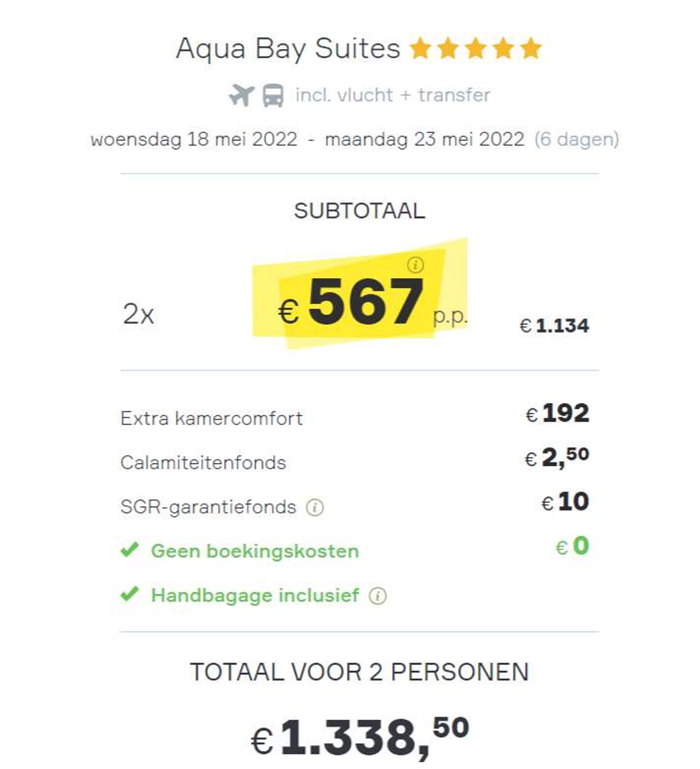Click the first gold rating star
This screenshot has height=769, width=700.
(420, 48)
